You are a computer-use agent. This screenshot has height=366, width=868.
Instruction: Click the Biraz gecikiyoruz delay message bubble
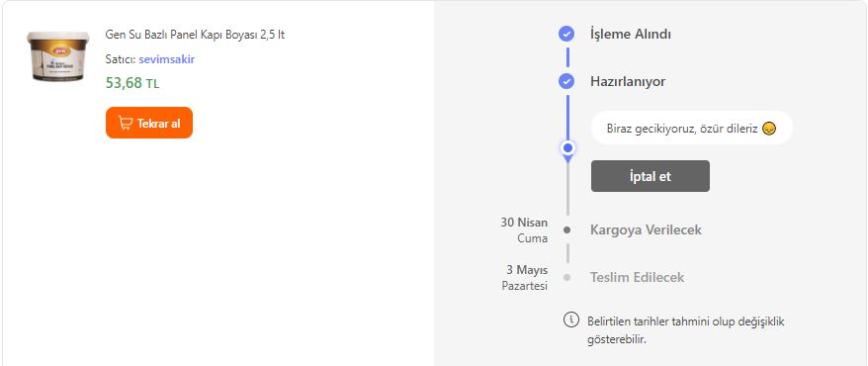691,129
